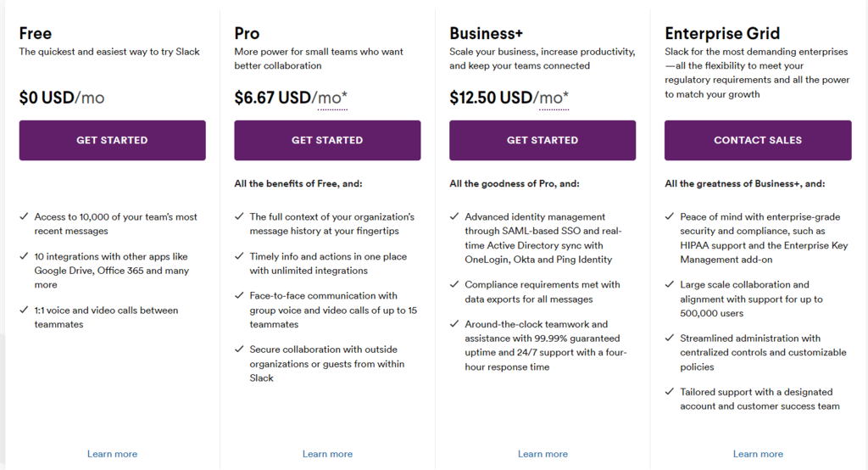Click the Business+ plan heading
This screenshot has width=868, height=470.
point(486,34)
